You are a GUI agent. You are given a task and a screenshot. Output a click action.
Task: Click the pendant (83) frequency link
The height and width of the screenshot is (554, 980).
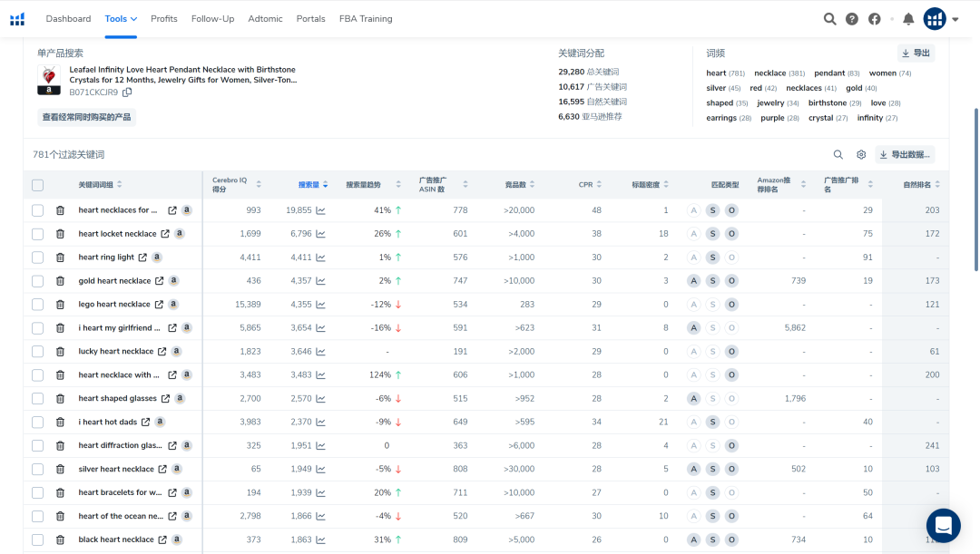point(837,73)
